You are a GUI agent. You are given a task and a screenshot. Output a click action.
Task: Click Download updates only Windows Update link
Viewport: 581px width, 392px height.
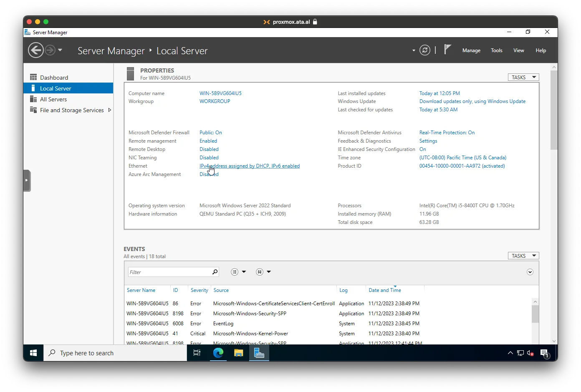pyautogui.click(x=472, y=101)
